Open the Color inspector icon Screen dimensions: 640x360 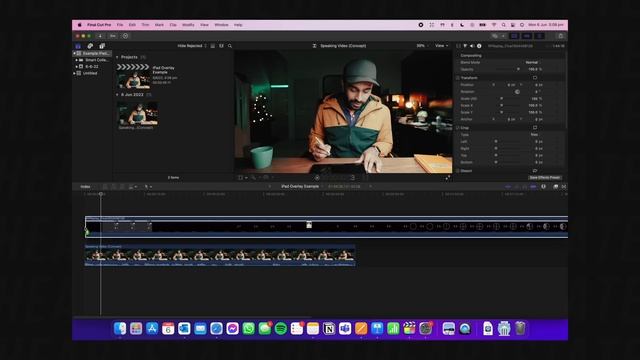(x=465, y=46)
